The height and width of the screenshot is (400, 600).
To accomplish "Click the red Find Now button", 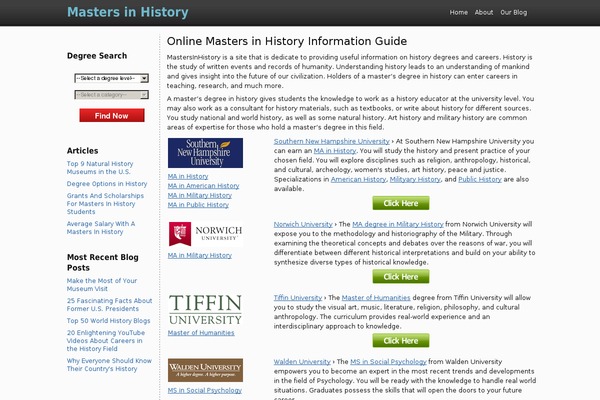I will coord(112,115).
